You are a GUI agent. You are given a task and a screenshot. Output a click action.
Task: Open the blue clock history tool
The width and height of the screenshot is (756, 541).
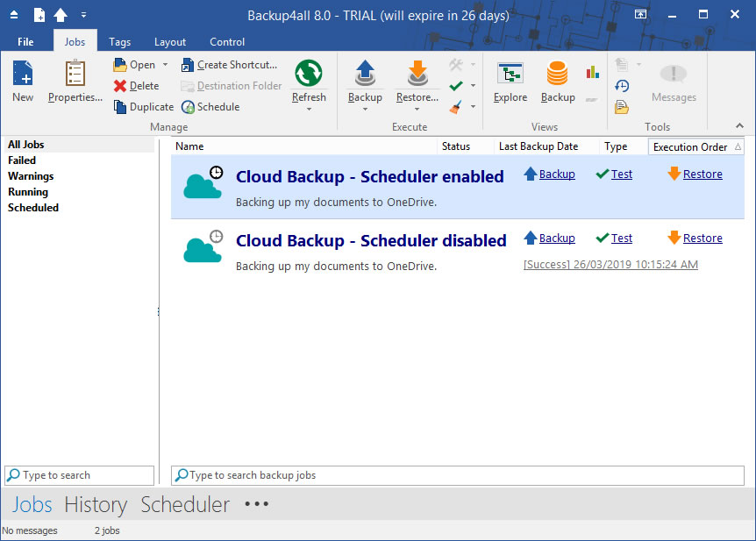(622, 86)
